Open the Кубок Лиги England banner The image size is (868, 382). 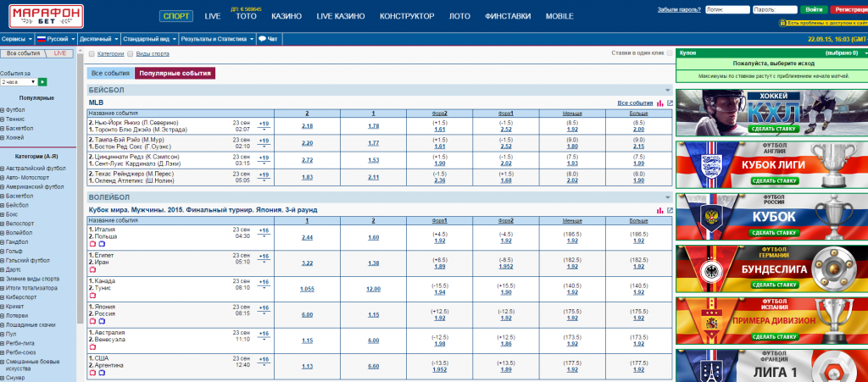coord(771,164)
